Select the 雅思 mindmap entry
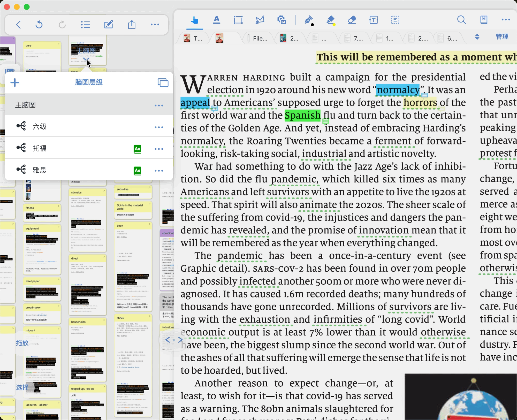517x420 pixels. tap(89, 170)
